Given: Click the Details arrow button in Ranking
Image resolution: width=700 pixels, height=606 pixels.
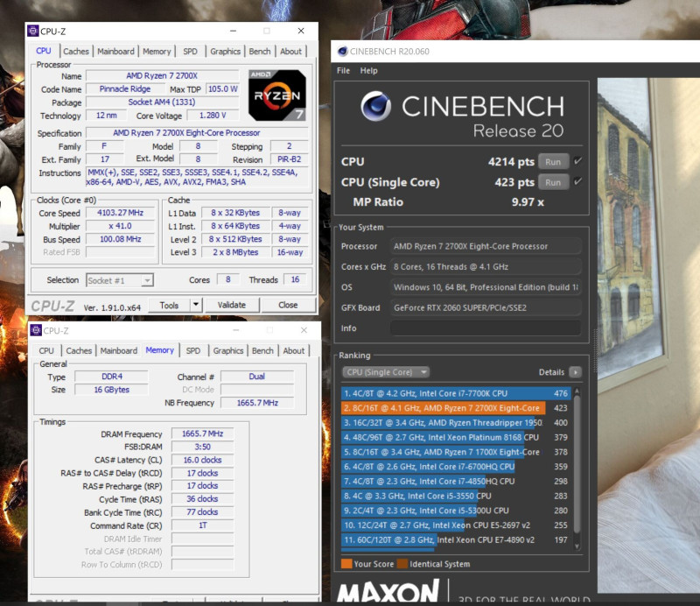Looking at the screenshot, I should (576, 372).
